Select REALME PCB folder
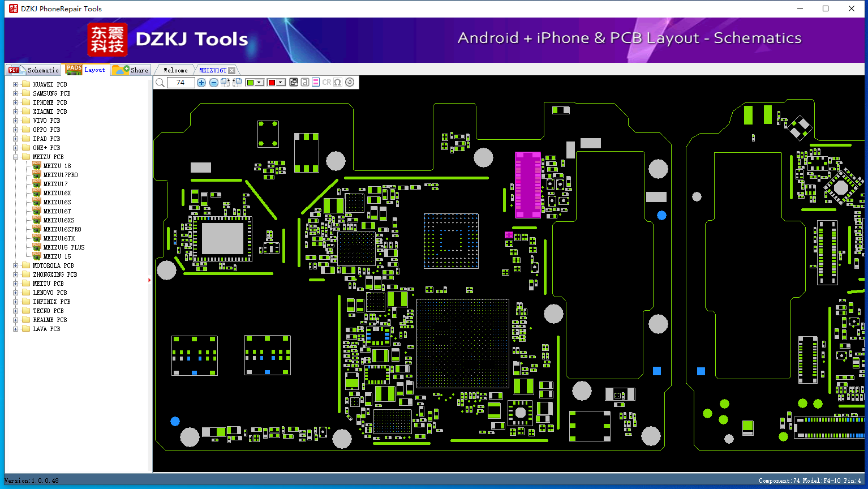The width and height of the screenshot is (868, 489). 50,320
